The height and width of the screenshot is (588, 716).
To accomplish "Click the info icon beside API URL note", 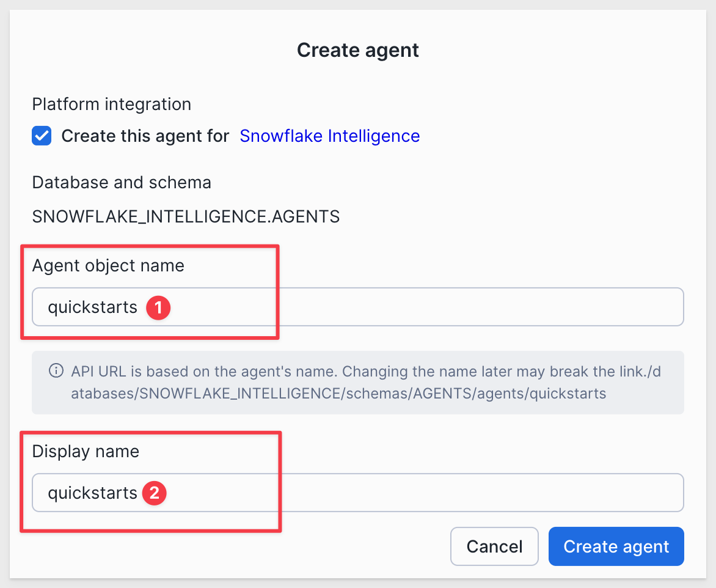I will pyautogui.click(x=56, y=371).
